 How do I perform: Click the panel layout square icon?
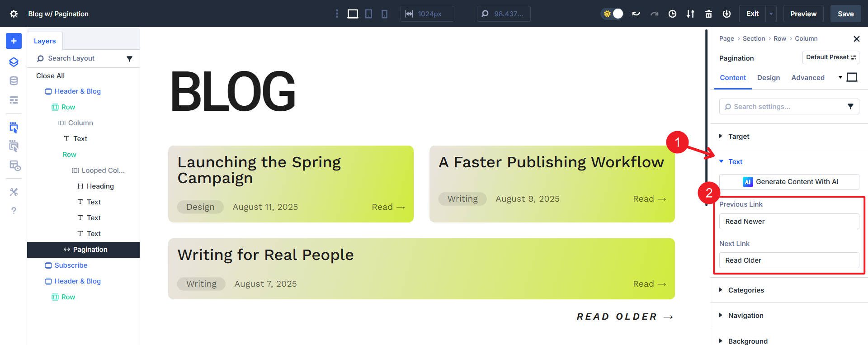click(852, 77)
